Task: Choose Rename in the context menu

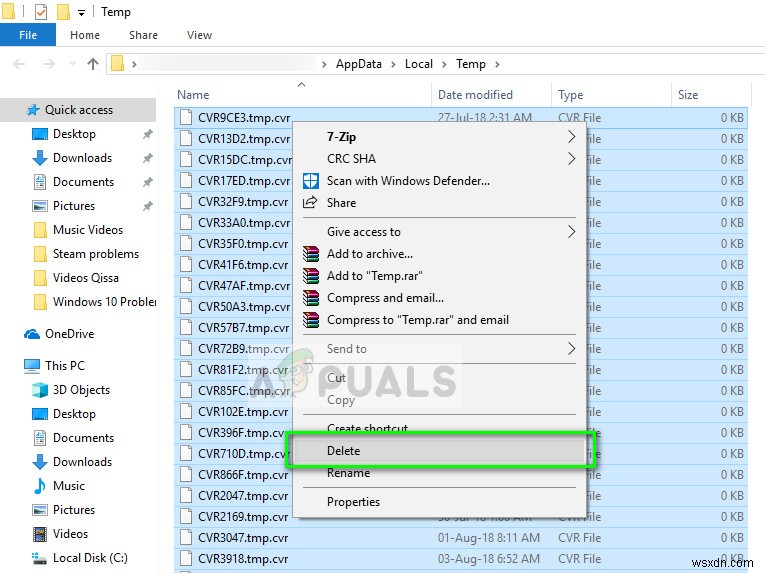Action: [x=439, y=473]
